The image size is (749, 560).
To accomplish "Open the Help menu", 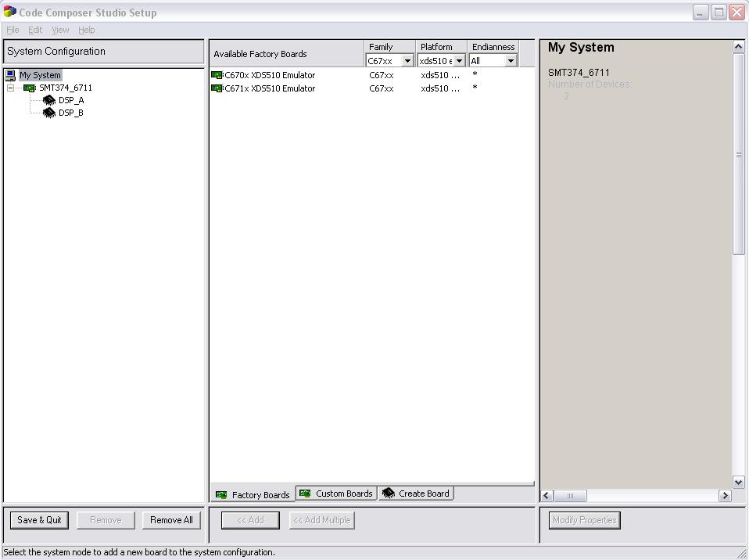I will (87, 30).
